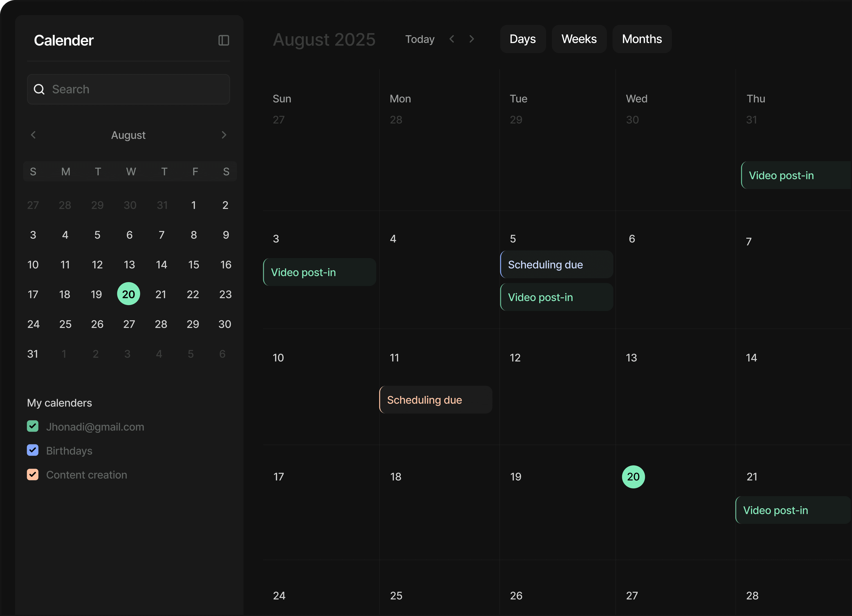Toggle the Content creation calendar off
Viewport: 852px width, 616px height.
pyautogui.click(x=33, y=474)
